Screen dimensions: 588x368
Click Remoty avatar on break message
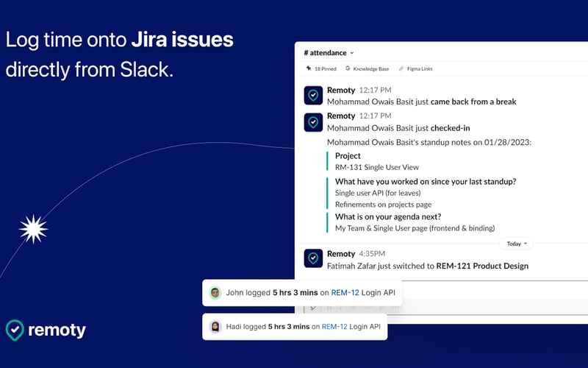coord(313,96)
